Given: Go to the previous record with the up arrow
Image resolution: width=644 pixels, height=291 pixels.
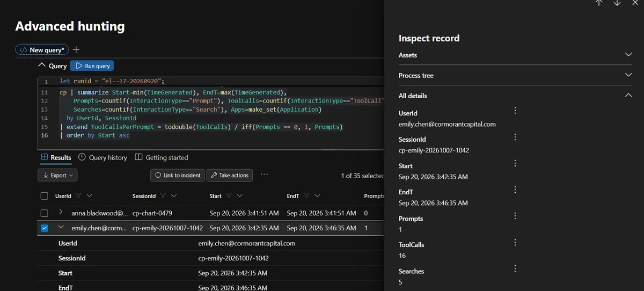Looking at the screenshot, I should [599, 3].
